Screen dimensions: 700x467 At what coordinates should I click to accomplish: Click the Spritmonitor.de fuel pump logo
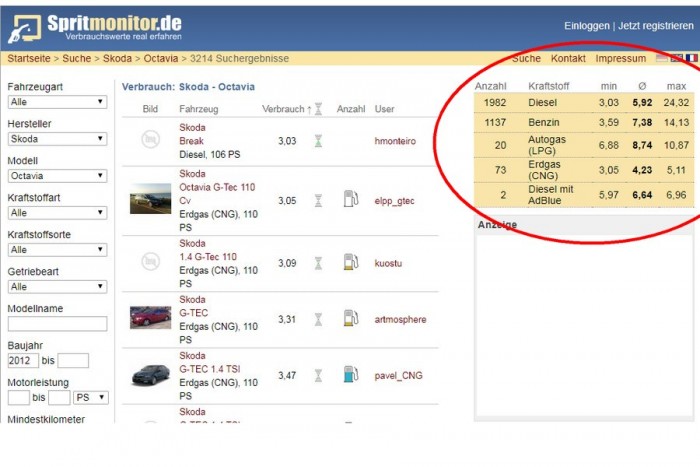tap(25, 28)
